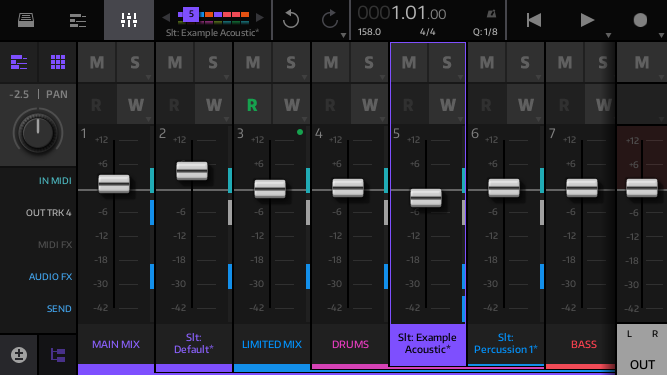Viewport: 667px width, 375px height.
Task: Open IN MIDI routing section
Action: (55, 181)
